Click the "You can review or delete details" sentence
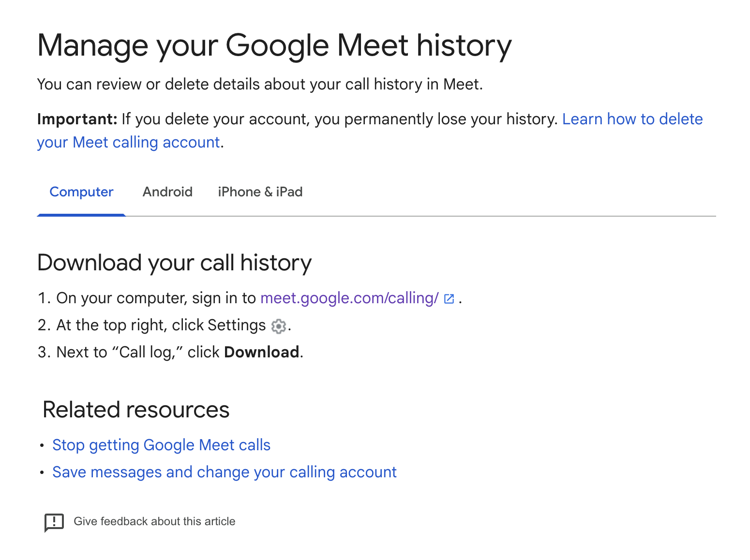This screenshot has width=750, height=560. [260, 84]
